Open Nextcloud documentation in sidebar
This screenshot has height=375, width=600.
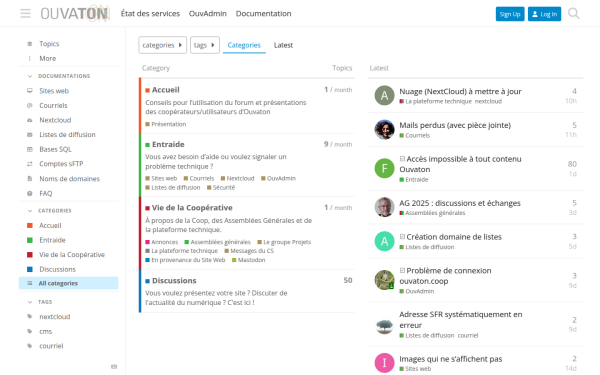click(x=55, y=120)
